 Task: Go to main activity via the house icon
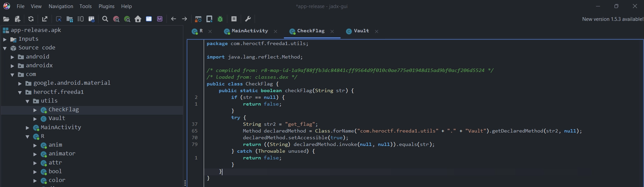[138, 19]
